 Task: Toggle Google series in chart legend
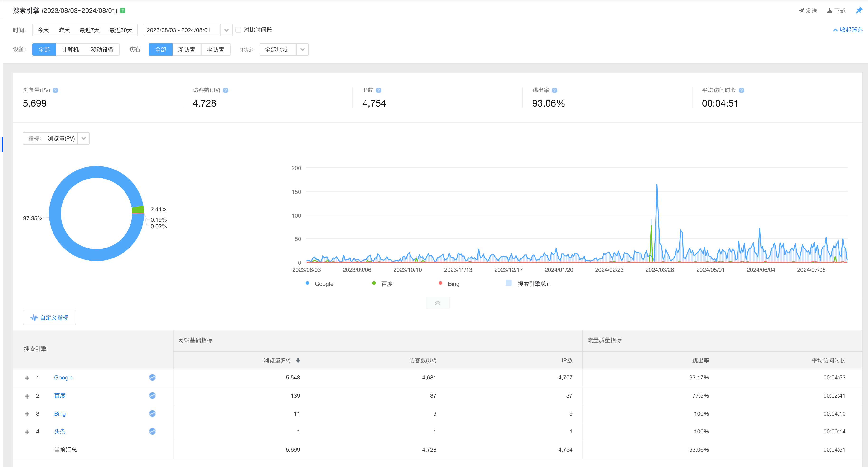319,284
